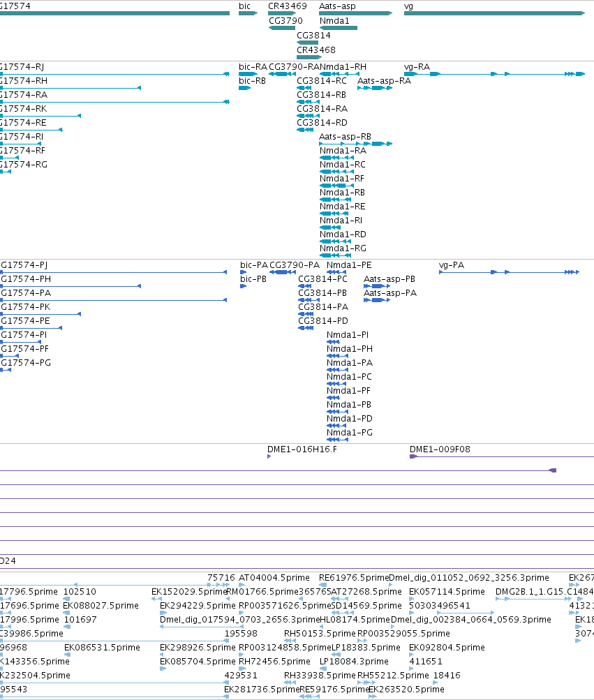The image size is (594, 700).
Task: Select the Nmda1-RF transcript label
Action: (x=341, y=179)
